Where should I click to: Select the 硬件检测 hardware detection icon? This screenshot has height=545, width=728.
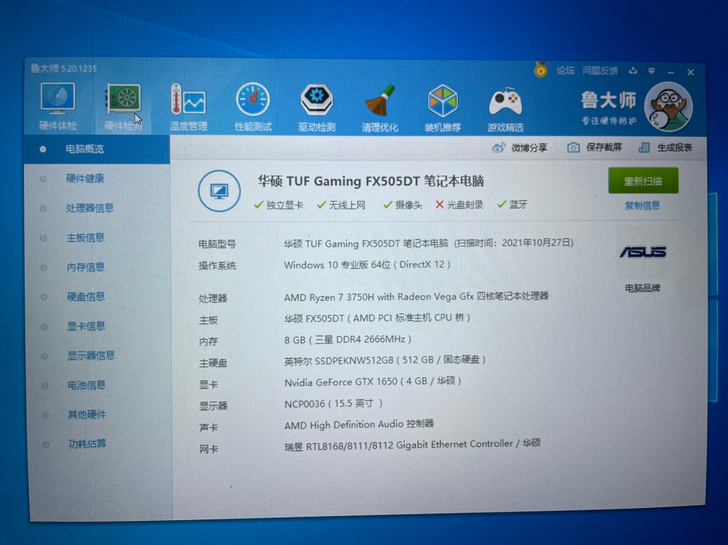pos(123,107)
